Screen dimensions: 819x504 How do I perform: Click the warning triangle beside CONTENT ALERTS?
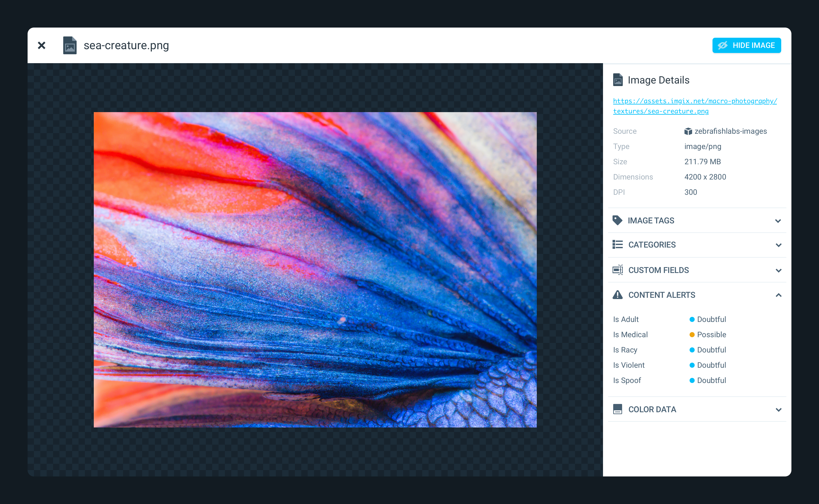click(x=618, y=295)
